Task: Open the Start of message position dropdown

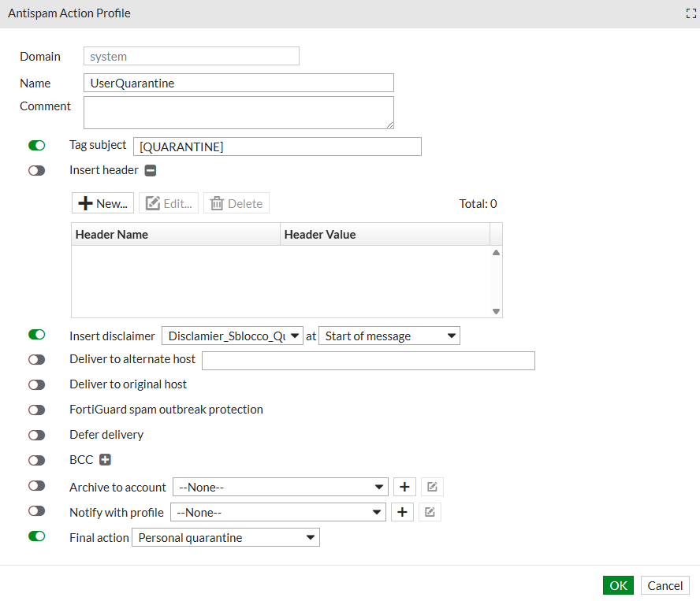Action: pos(389,336)
